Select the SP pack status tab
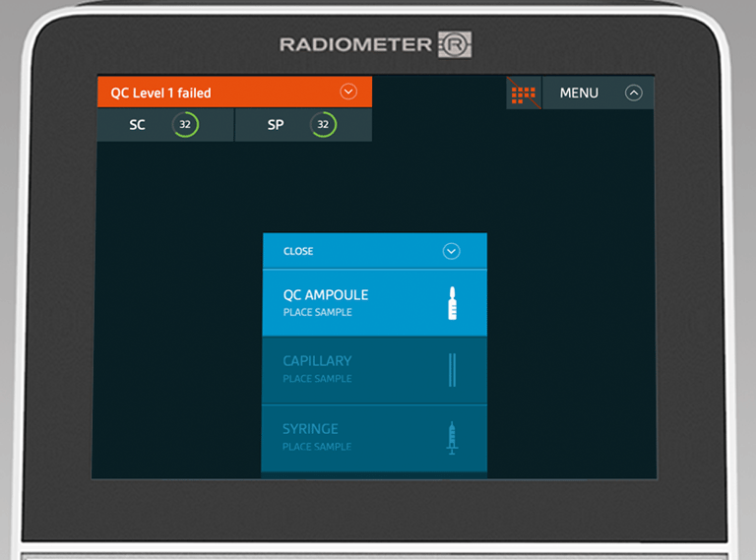Image resolution: width=756 pixels, height=560 pixels. pyautogui.click(x=303, y=125)
